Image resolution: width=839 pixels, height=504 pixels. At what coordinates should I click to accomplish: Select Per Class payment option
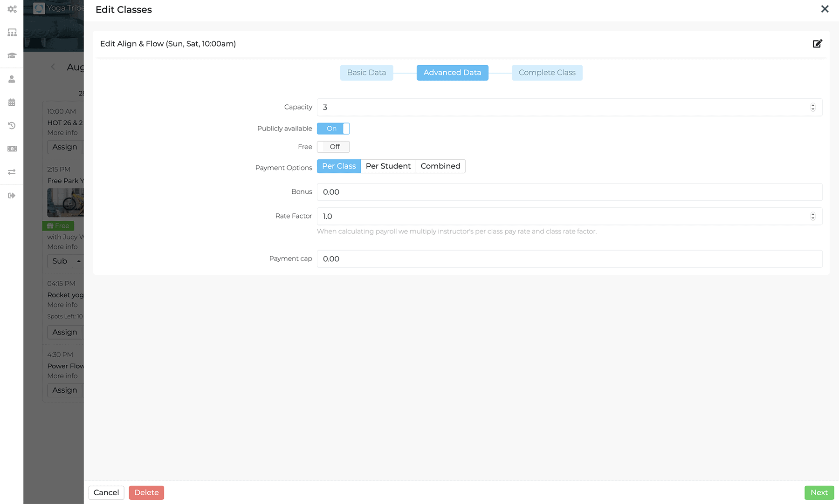pyautogui.click(x=339, y=166)
